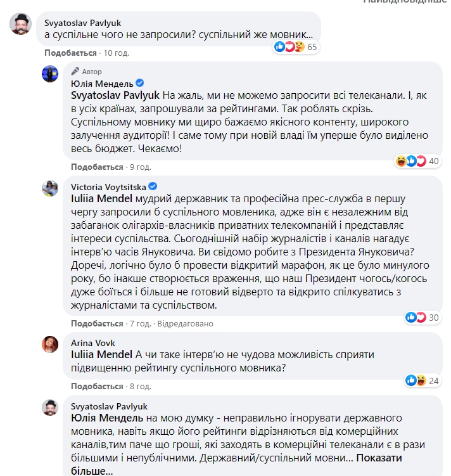Click Victoria Voytsitska's avatar
This screenshot has height=476, width=451.
point(51,188)
